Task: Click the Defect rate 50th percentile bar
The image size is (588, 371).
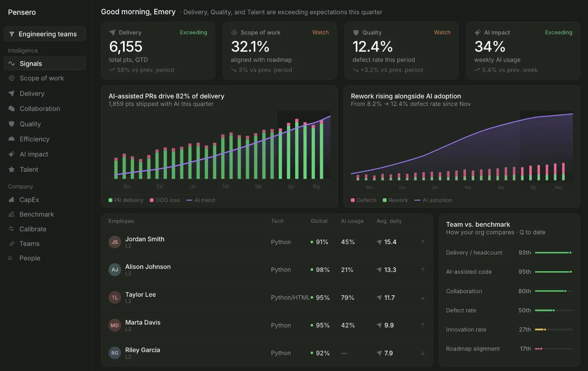Action: pos(554,310)
